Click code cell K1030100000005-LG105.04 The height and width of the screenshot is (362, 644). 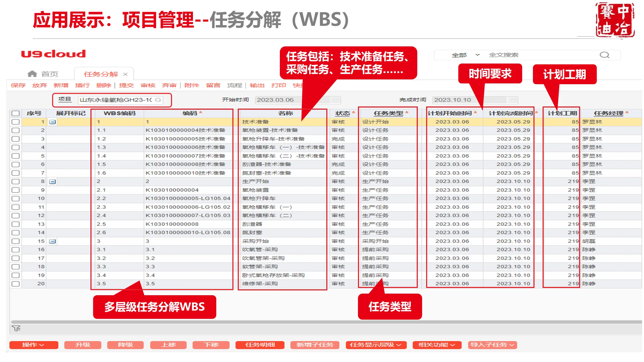(x=188, y=198)
